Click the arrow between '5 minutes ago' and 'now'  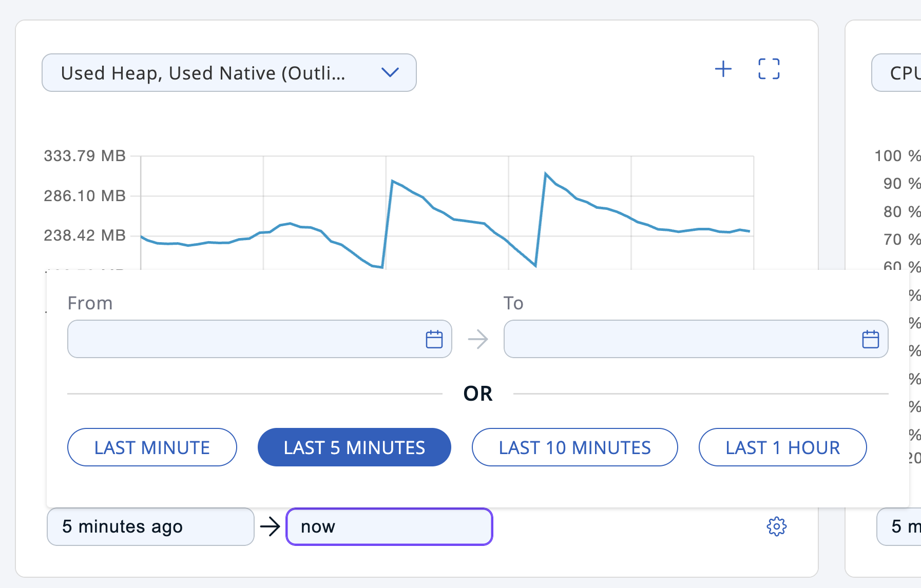tap(270, 526)
